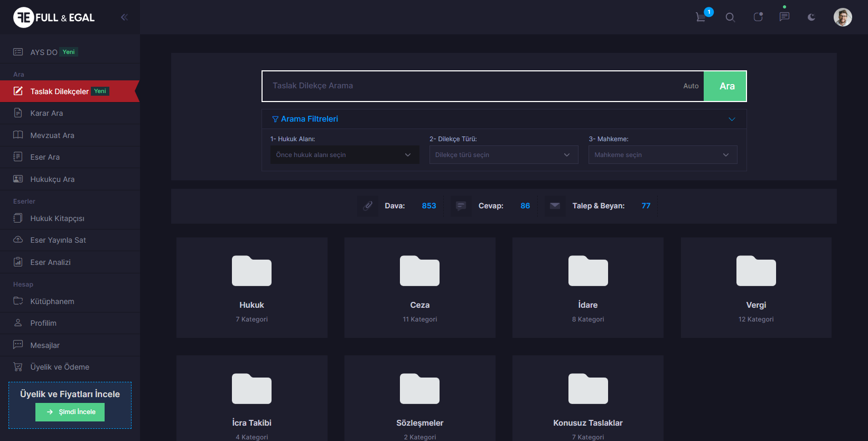The height and width of the screenshot is (441, 868).
Task: Click the Şimdi İncele button
Action: click(70, 412)
